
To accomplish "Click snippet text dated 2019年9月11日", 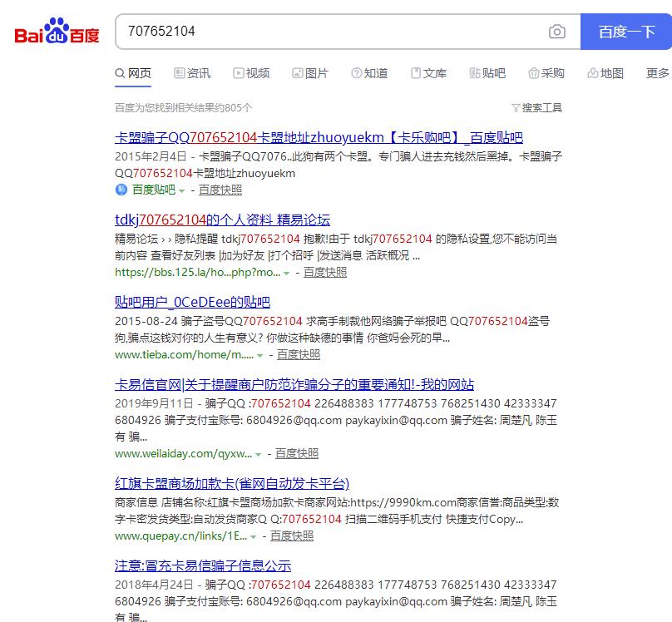I will (x=336, y=420).
